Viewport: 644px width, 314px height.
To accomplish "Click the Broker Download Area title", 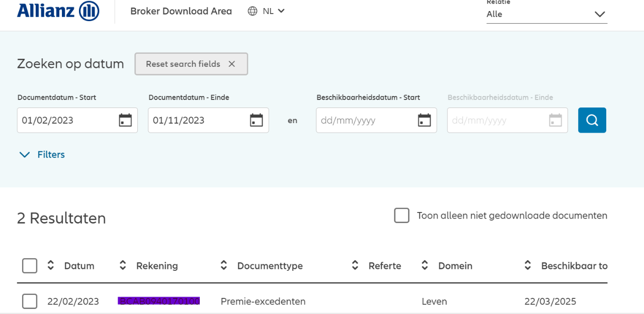I will click(181, 11).
